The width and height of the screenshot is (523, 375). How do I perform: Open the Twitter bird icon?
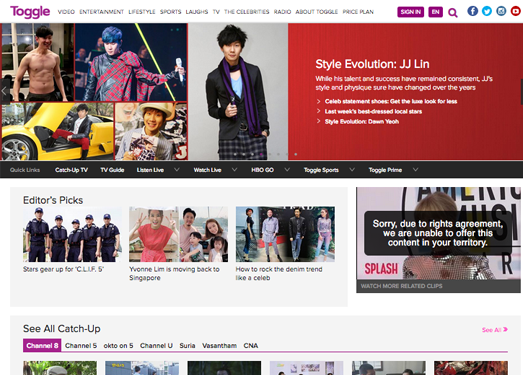coord(487,11)
